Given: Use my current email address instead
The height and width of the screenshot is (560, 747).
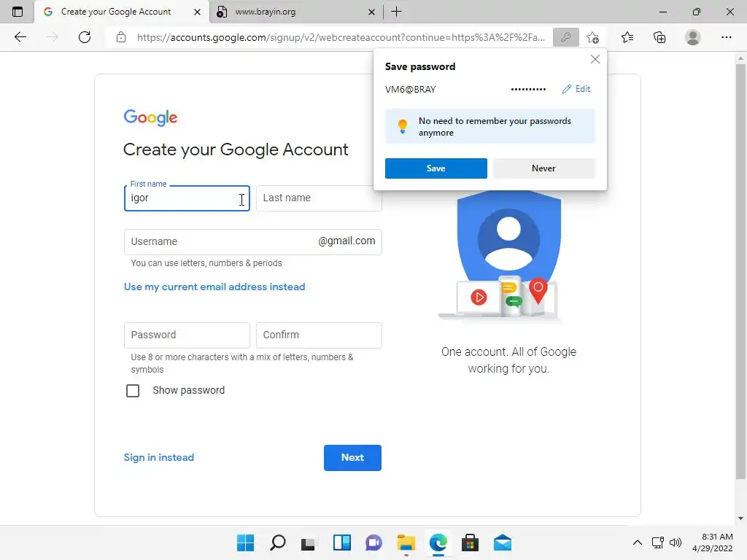Looking at the screenshot, I should pos(214,287).
